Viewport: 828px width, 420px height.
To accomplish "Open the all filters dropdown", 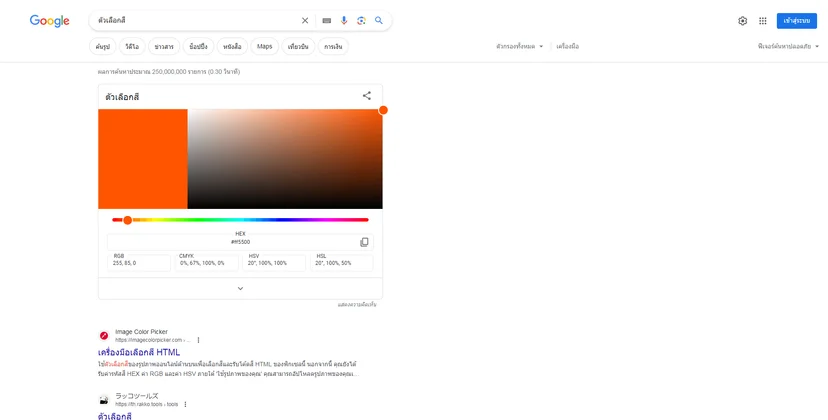I will point(520,46).
